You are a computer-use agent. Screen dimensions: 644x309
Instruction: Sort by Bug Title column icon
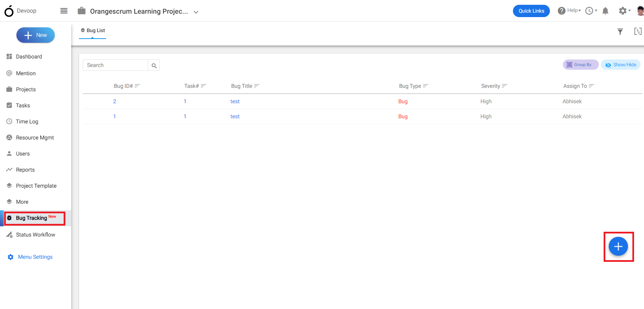[257, 86]
